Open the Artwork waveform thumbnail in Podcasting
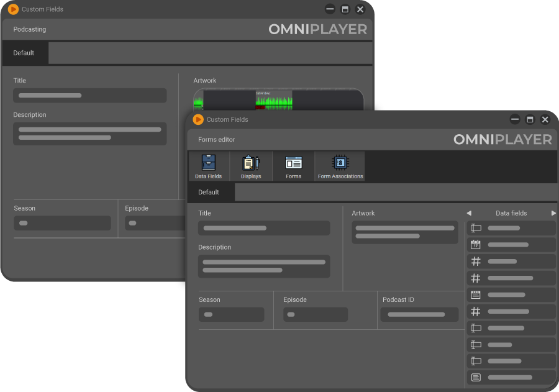Screen dimensions: 559x392 tap(278, 99)
